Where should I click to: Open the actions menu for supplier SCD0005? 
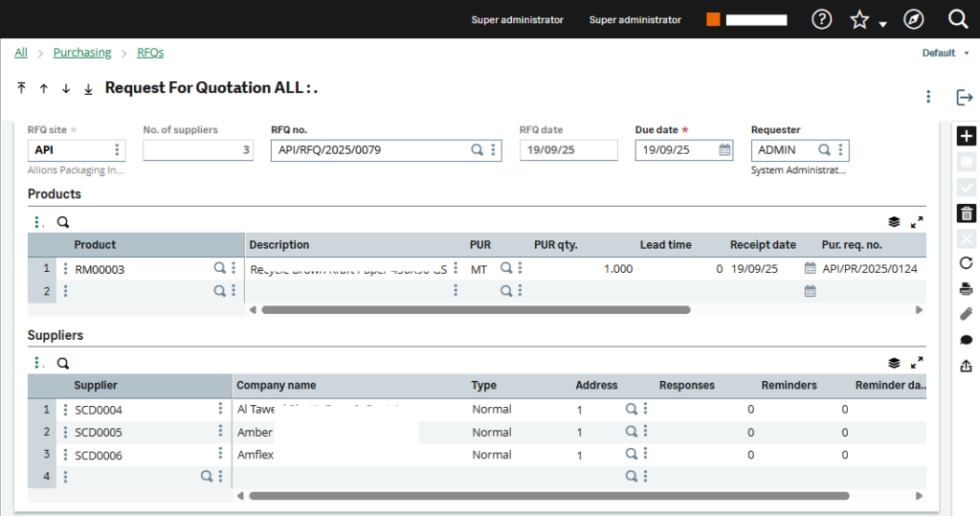[x=221, y=432]
